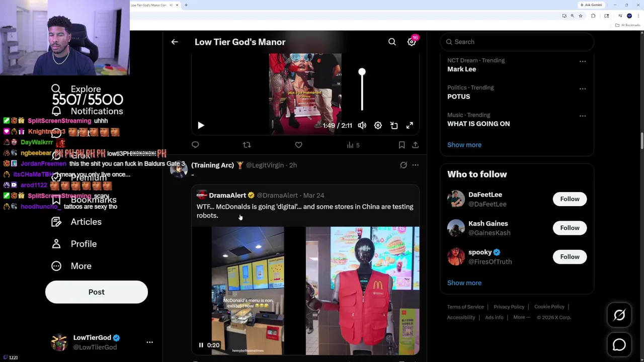This screenshot has width=644, height=362.
Task: Open top video settings gear
Action: [x=378, y=126]
